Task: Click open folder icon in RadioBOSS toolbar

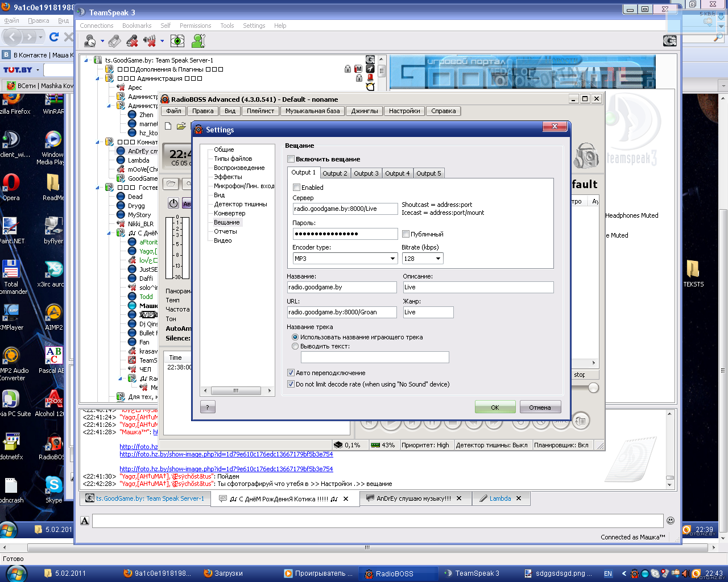Action: (x=181, y=126)
